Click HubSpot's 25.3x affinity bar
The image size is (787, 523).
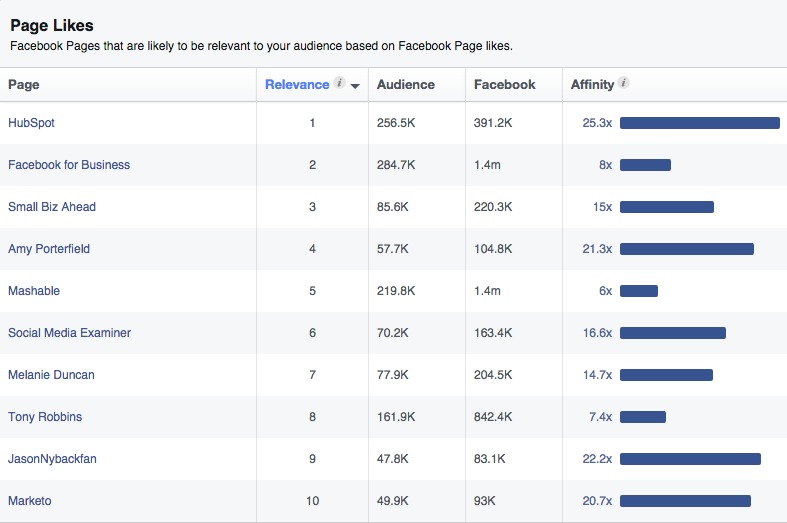(x=700, y=123)
